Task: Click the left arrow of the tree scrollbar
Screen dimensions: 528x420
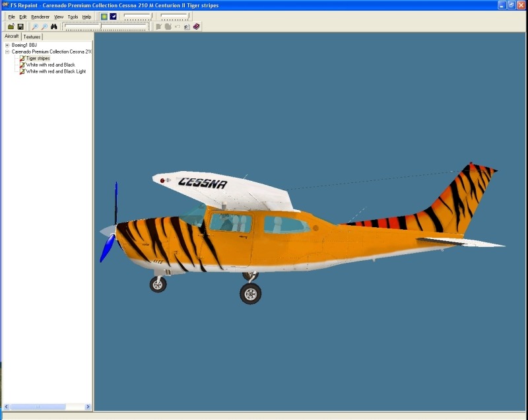Action: click(6, 407)
